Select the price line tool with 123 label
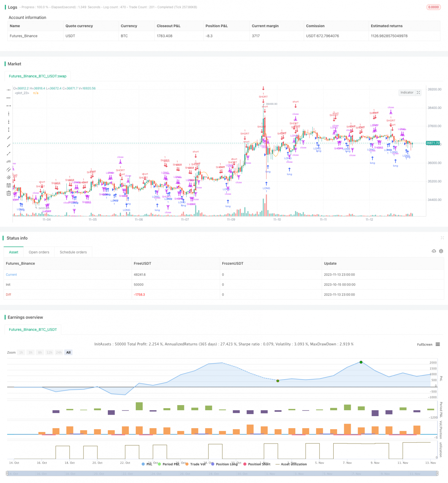Viewport: 448px width, 483px height. (x=9, y=161)
